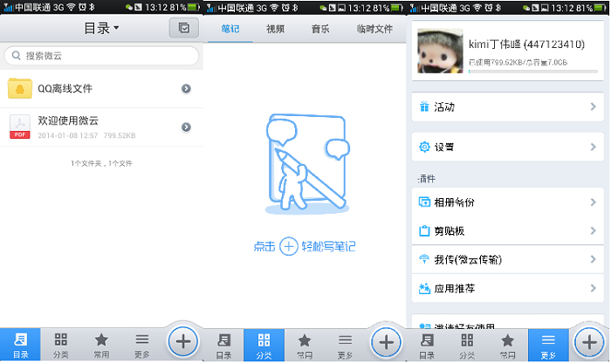Image resolution: width=611 pixels, height=364 pixels.
Task: Expand options arrow for QQ离线文件
Action: (x=186, y=89)
